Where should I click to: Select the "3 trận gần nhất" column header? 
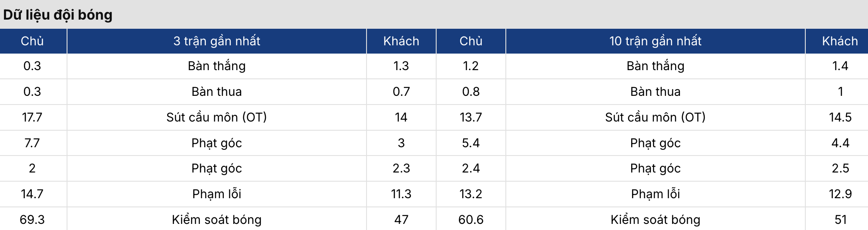(217, 41)
